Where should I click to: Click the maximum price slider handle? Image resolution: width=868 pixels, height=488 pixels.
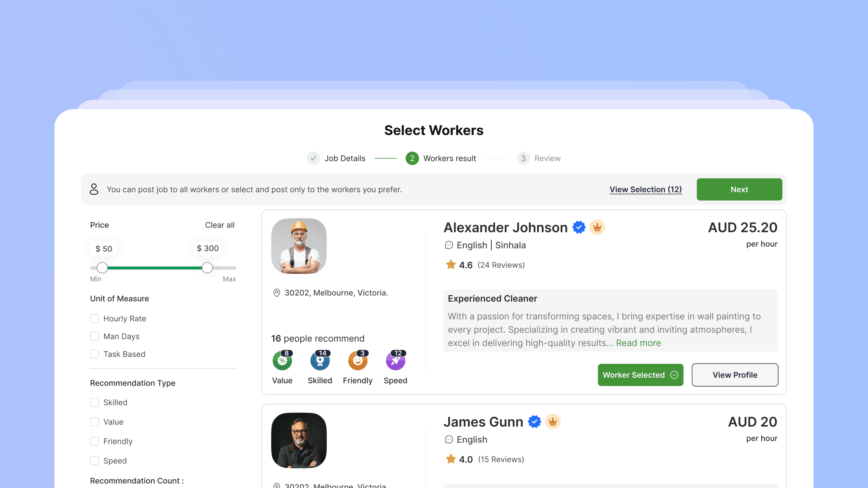(207, 268)
